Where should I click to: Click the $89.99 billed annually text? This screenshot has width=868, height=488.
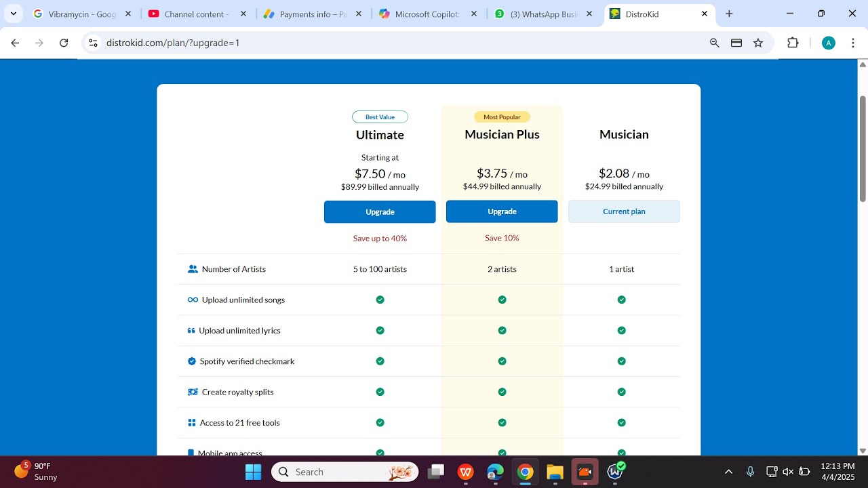[x=380, y=187]
